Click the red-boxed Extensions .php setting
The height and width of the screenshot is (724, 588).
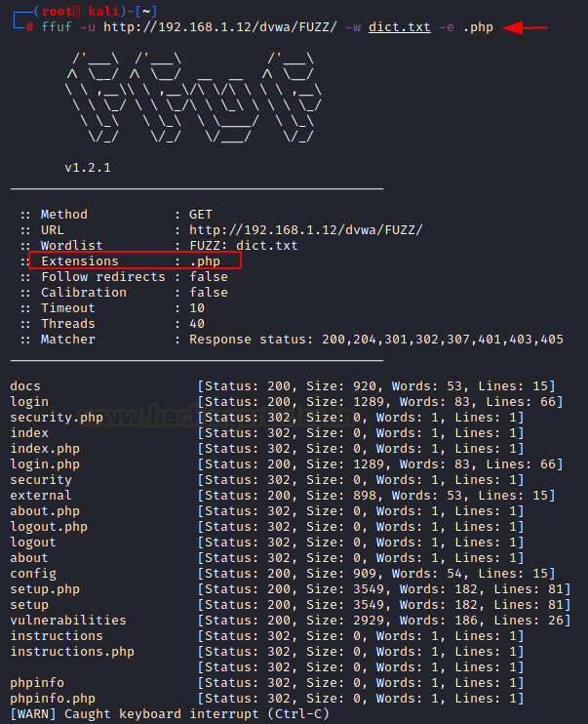[135, 261]
